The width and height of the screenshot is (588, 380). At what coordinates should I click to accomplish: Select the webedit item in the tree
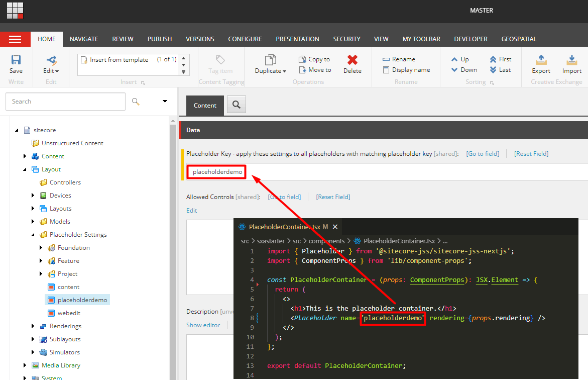tap(69, 313)
